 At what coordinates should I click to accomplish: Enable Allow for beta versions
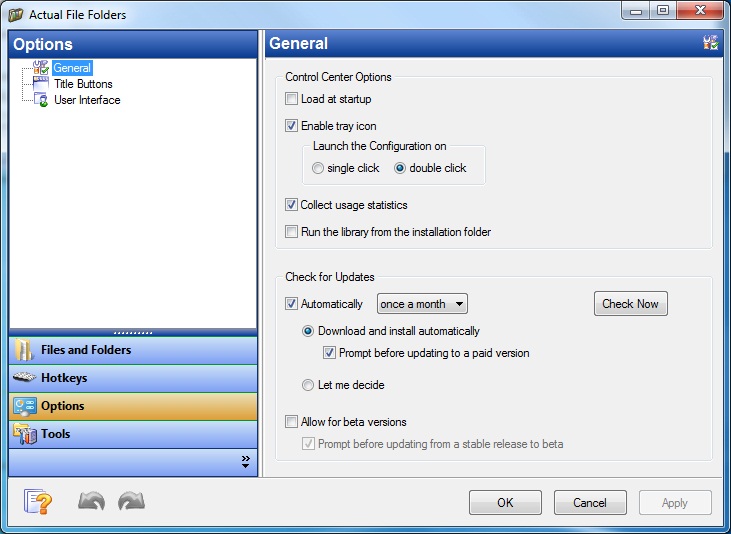pyautogui.click(x=292, y=422)
